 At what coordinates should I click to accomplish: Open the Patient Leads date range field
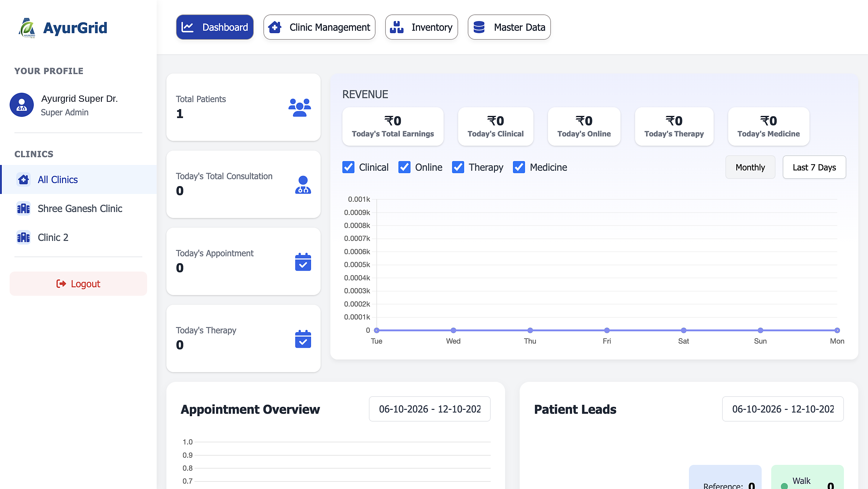click(783, 409)
